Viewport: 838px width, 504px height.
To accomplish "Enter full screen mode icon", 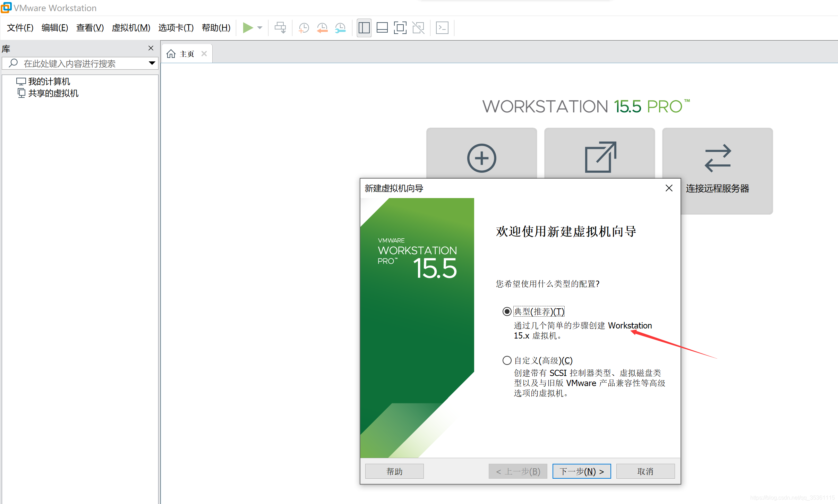I will coord(400,28).
